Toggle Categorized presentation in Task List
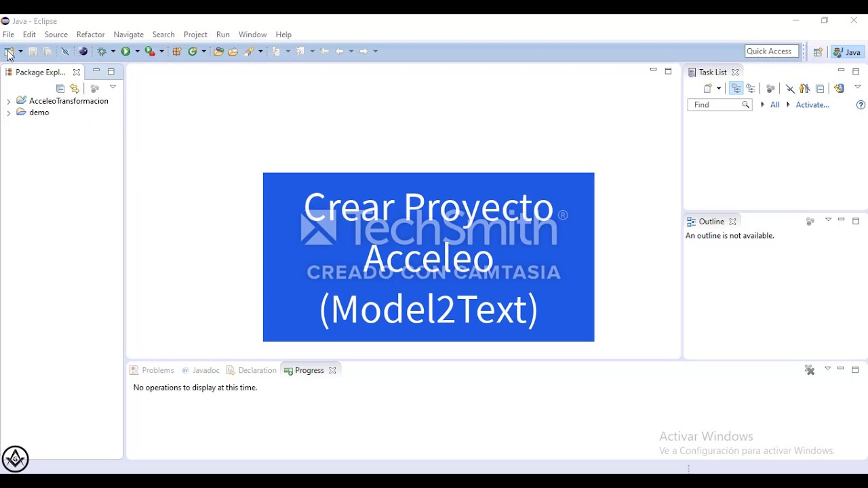The width and height of the screenshot is (868, 488). (736, 88)
